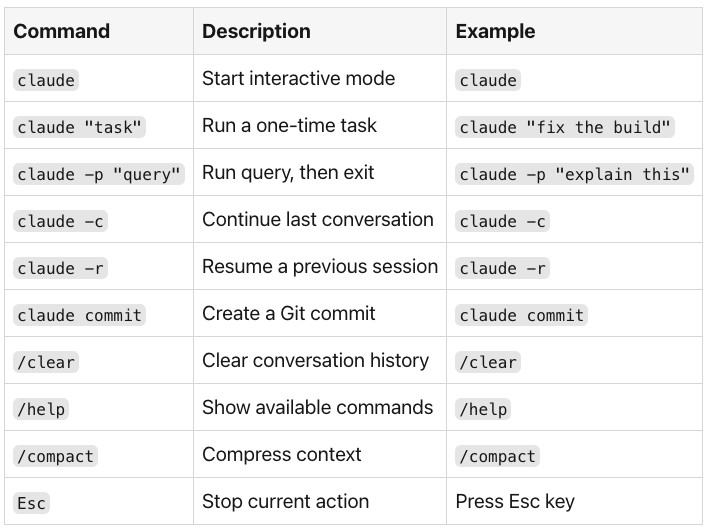The width and height of the screenshot is (709, 529).
Task: Click the Example column header
Action: 495,31
